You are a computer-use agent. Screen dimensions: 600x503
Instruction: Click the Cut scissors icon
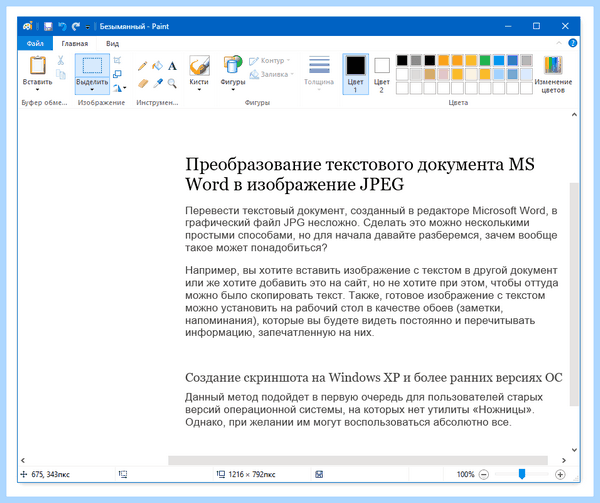click(x=60, y=60)
